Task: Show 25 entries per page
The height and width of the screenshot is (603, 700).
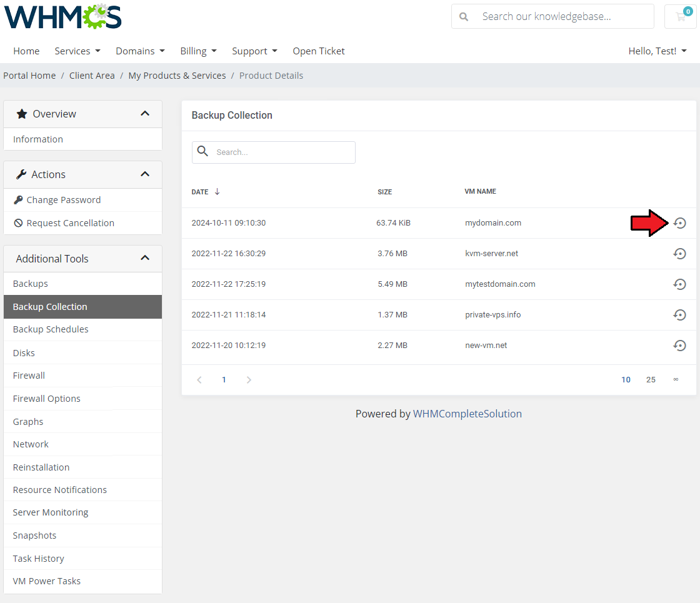Action: pos(651,380)
